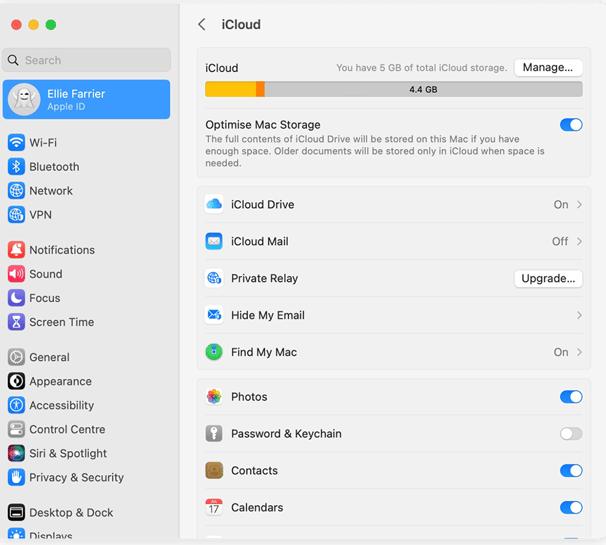Image resolution: width=606 pixels, height=545 pixels.
Task: Click the Desktop & Dock label
Action: (71, 513)
